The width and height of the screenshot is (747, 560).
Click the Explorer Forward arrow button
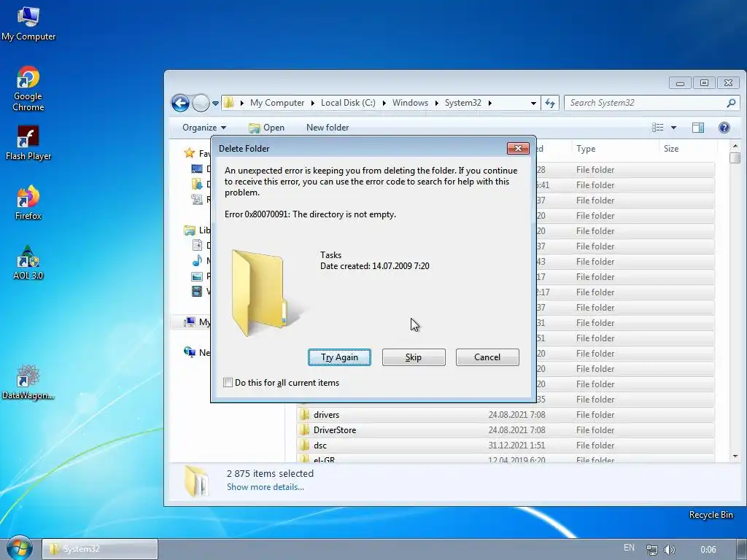(201, 103)
